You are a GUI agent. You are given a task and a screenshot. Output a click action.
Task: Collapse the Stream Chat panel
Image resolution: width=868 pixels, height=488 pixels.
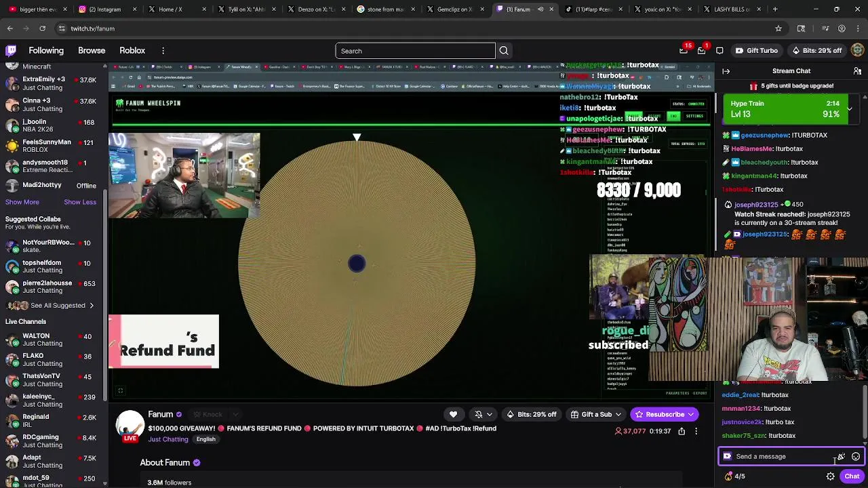click(726, 71)
